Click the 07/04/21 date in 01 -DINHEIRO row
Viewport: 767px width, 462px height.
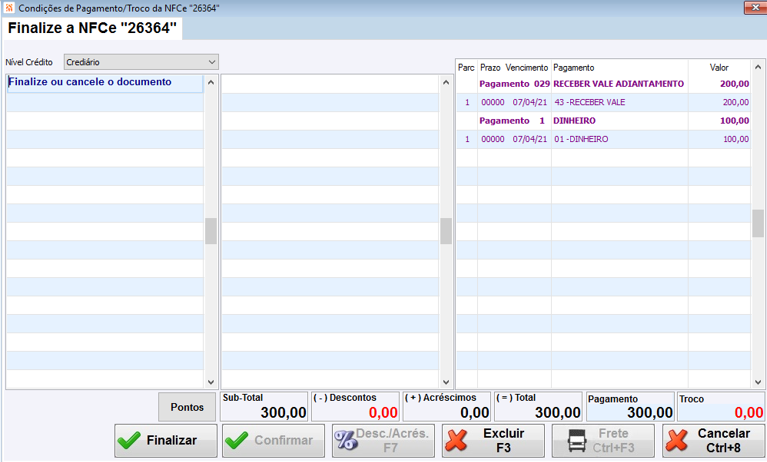[530, 139]
